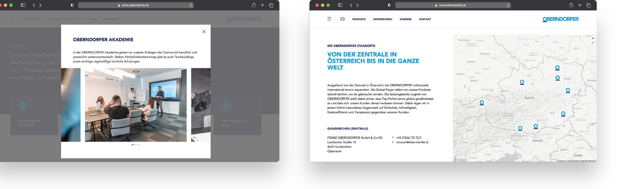This screenshot has width=644, height=189.
Task: Select the map marker near Innsbruck
Action: pos(482,103)
